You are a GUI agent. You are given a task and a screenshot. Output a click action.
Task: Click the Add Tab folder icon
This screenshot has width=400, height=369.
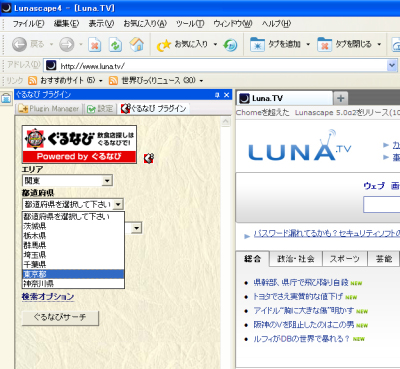tap(257, 45)
